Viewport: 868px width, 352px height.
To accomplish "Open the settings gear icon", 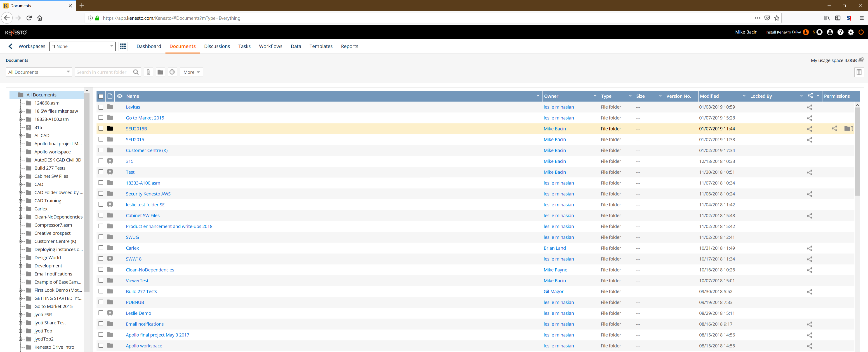I will [851, 32].
